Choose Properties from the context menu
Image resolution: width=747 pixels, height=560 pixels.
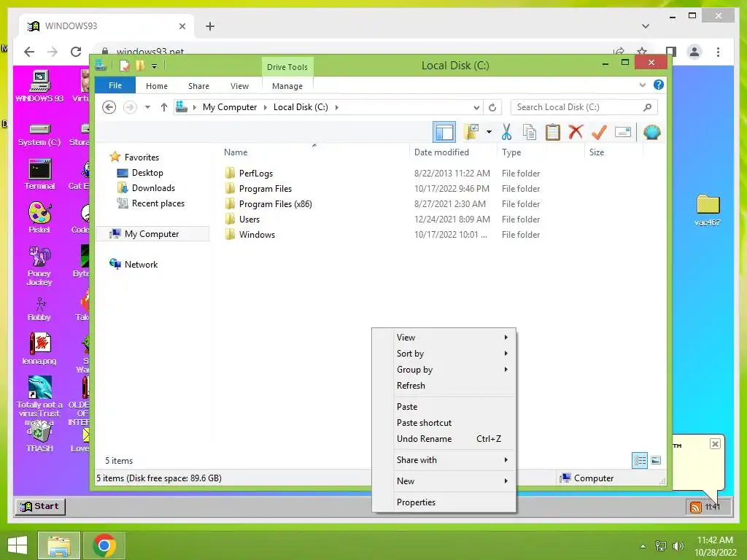(444, 502)
